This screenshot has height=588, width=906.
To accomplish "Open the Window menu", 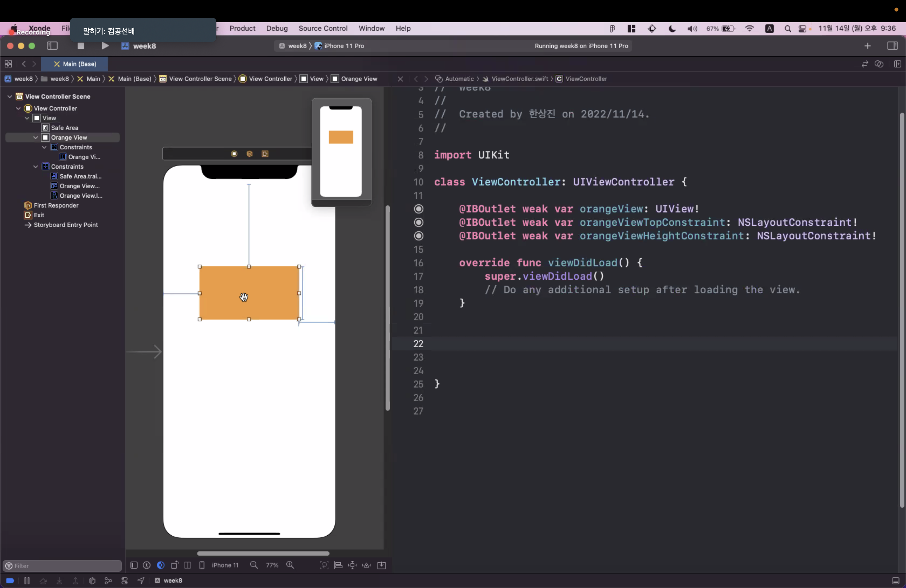I will [371, 28].
